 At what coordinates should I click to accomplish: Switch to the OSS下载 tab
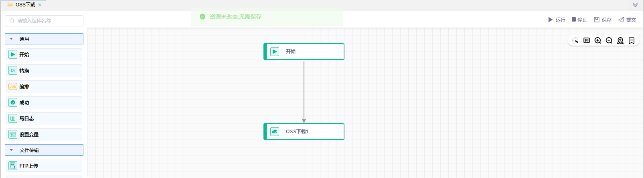25,5
